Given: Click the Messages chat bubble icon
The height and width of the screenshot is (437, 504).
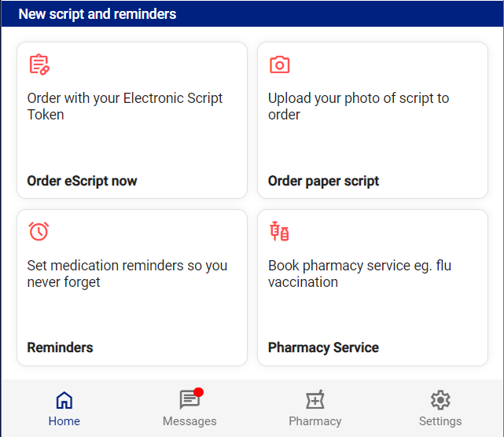Looking at the screenshot, I should [189, 399].
